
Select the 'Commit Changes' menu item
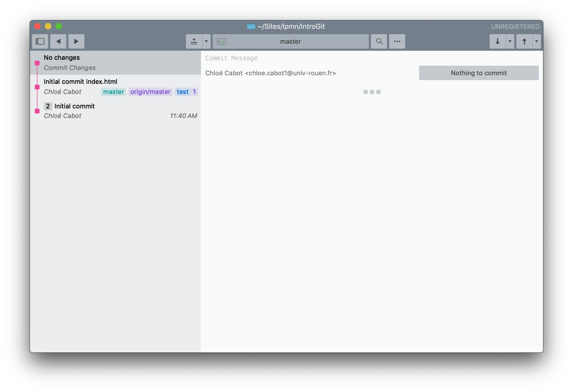[70, 67]
